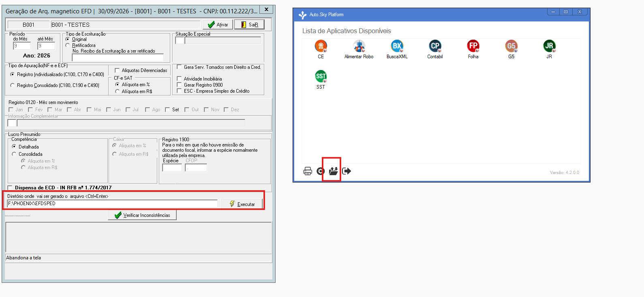Open the folder download icon
Image resolution: width=644 pixels, height=297 pixels.
click(333, 171)
